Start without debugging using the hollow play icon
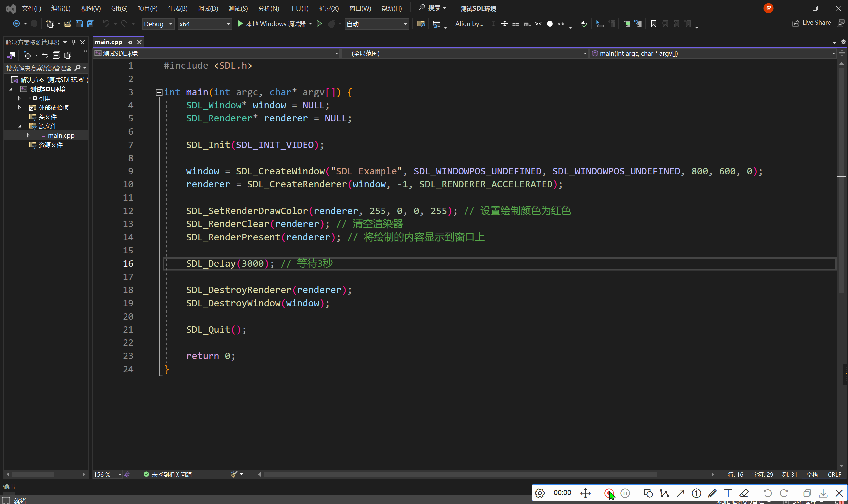This screenshot has height=504, width=848. tap(319, 24)
